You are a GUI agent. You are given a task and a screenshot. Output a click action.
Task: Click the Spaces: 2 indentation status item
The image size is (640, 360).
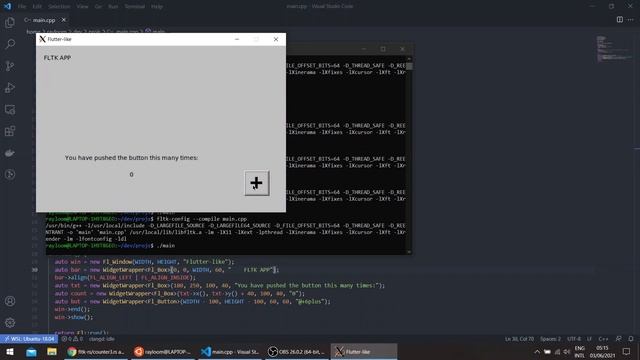550,339
